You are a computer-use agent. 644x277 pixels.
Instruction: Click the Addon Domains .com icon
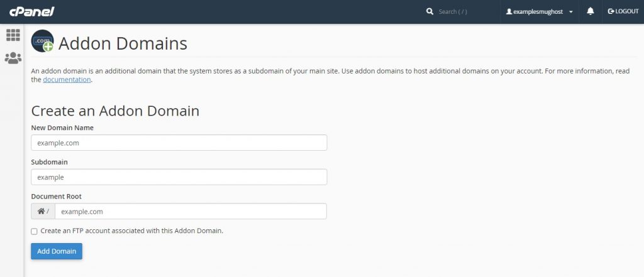[x=43, y=41]
